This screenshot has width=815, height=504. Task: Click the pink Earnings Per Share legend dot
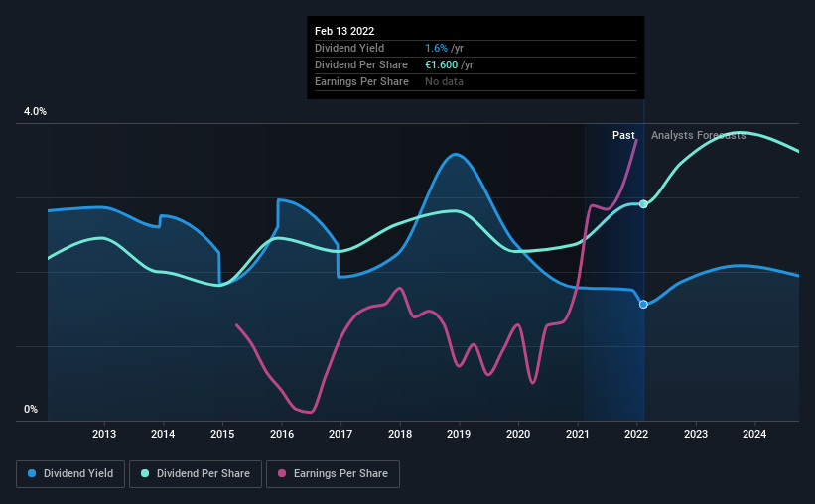click(x=282, y=473)
